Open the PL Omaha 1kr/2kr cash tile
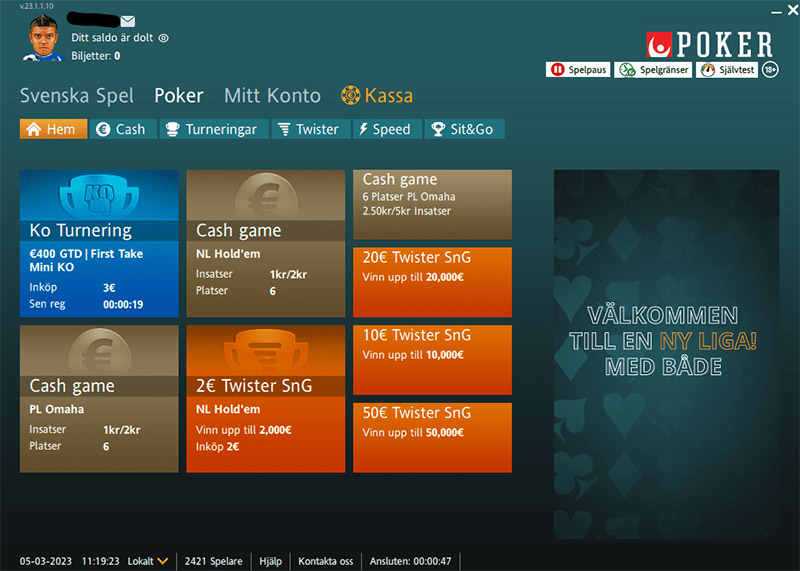 click(x=99, y=399)
